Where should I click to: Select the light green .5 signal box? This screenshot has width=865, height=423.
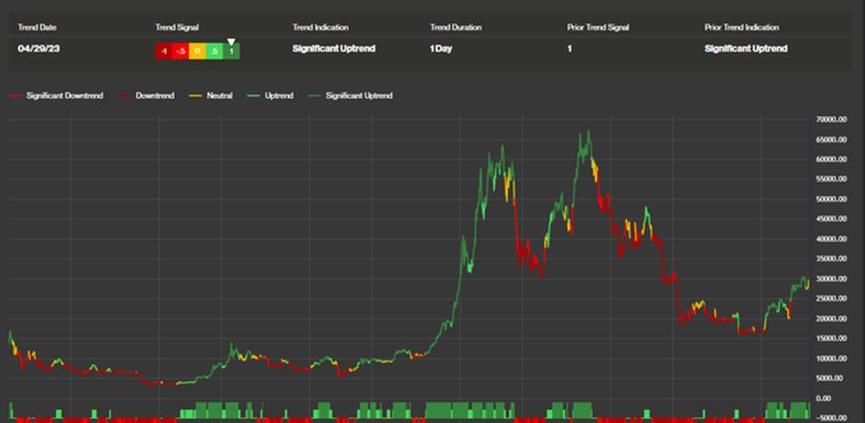pos(214,51)
